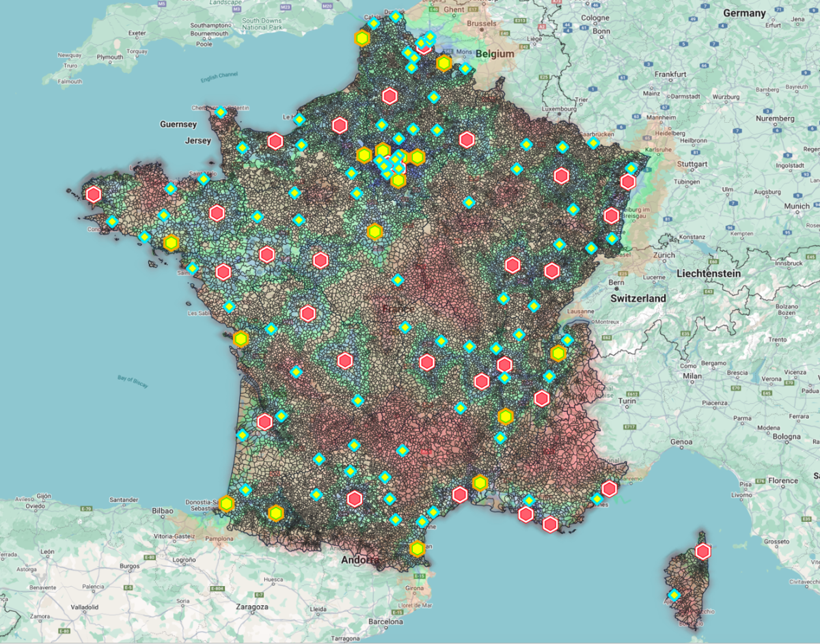820x644 pixels.
Task: Click the Germany country label
Action: pos(744,13)
